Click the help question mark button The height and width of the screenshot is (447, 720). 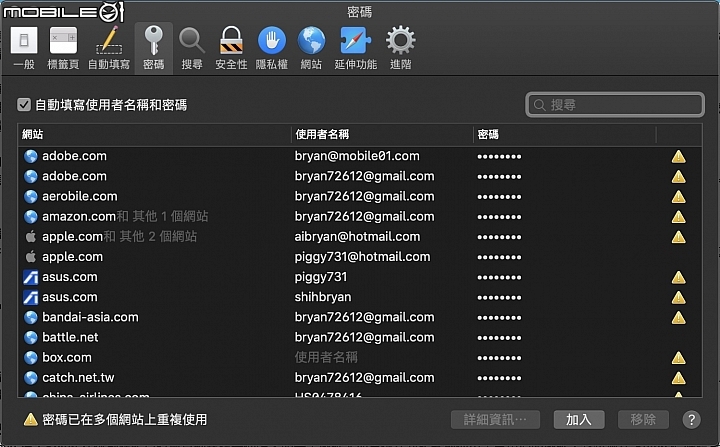point(691,419)
